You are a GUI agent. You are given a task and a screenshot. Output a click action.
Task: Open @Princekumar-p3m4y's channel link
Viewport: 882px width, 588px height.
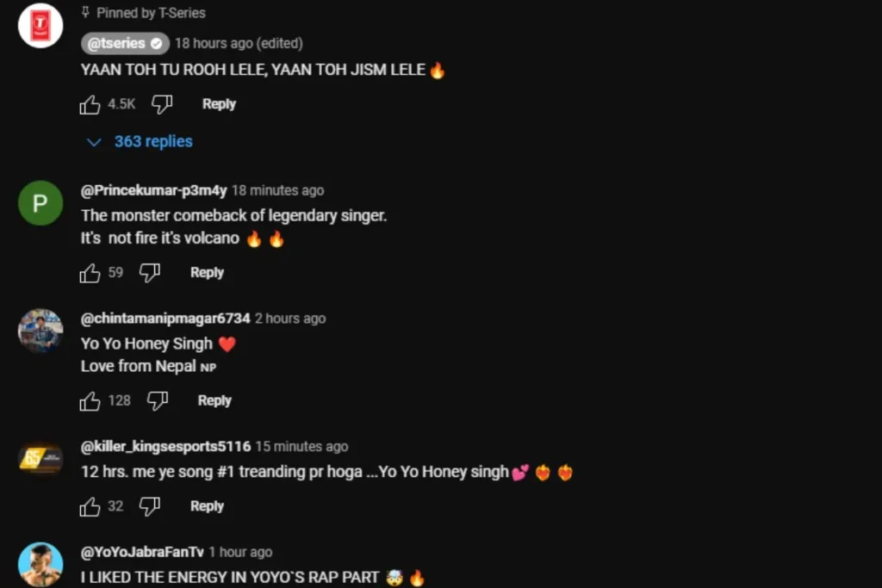point(153,190)
